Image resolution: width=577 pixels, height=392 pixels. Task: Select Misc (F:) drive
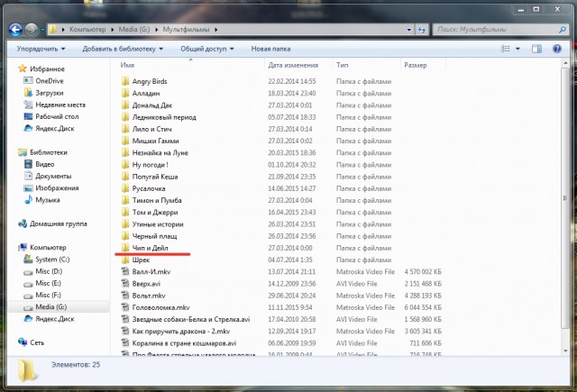click(x=48, y=295)
